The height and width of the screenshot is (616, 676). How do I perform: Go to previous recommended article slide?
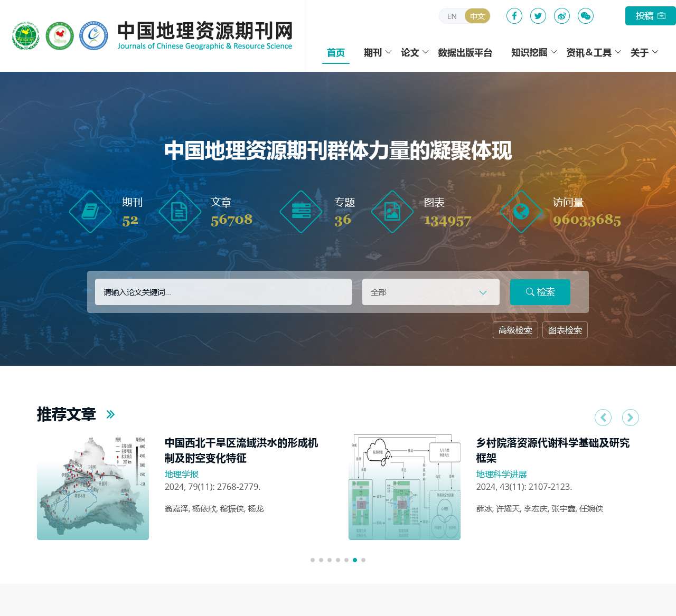(603, 418)
